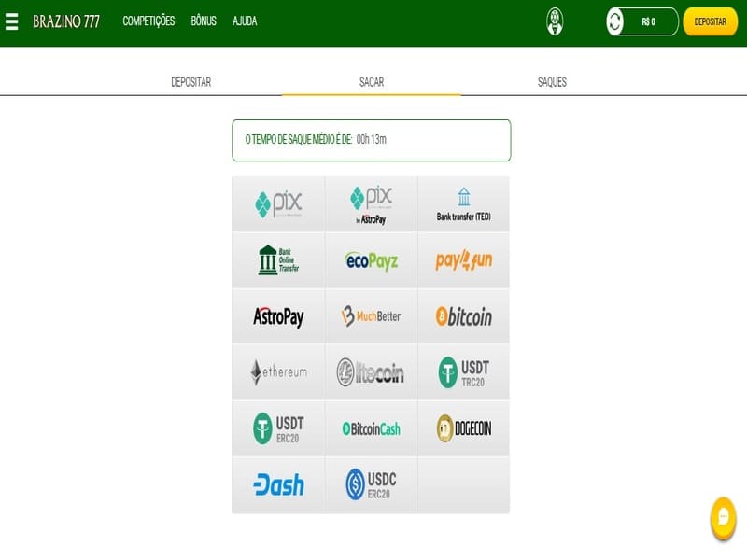Screen dimensions: 747x560
Task: Click the balance refresh icon
Action: (x=615, y=21)
